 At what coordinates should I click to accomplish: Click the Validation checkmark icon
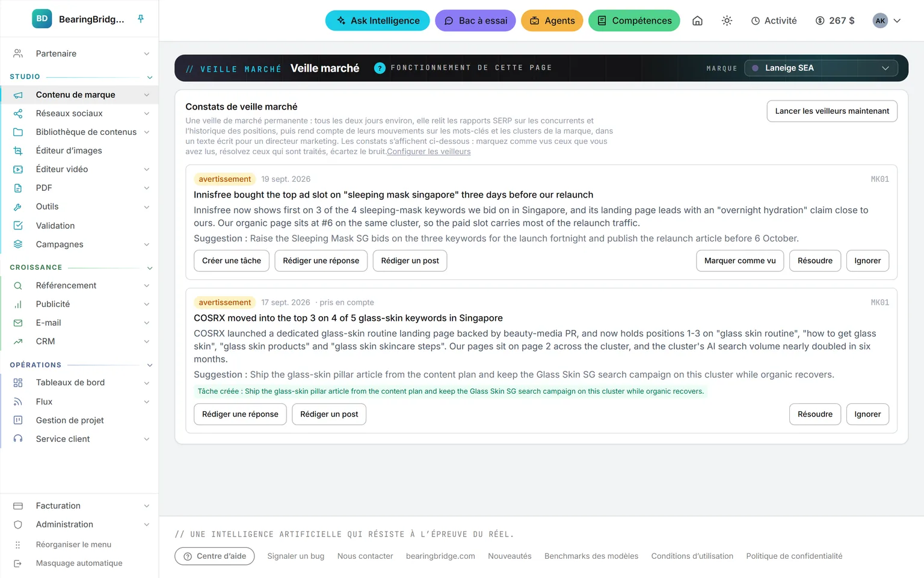pos(18,226)
